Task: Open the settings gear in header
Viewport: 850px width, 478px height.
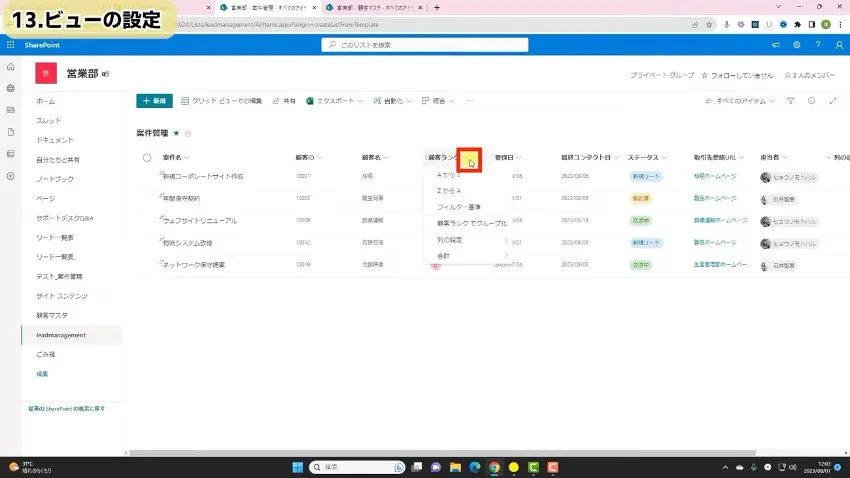Action: pos(797,45)
